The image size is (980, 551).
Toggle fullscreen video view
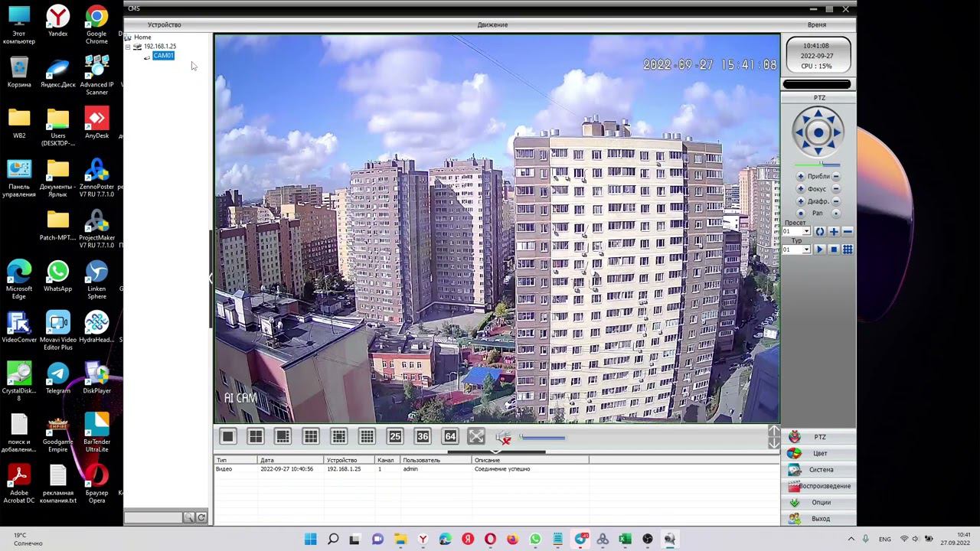pos(476,436)
